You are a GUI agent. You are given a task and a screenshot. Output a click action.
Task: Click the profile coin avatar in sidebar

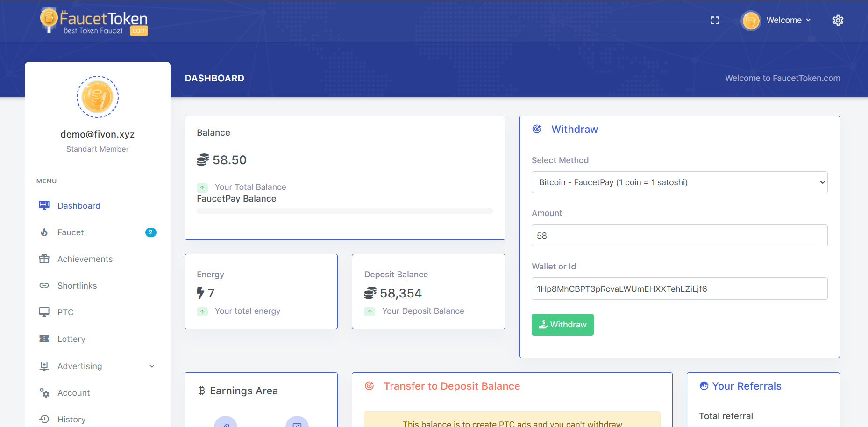pyautogui.click(x=98, y=97)
